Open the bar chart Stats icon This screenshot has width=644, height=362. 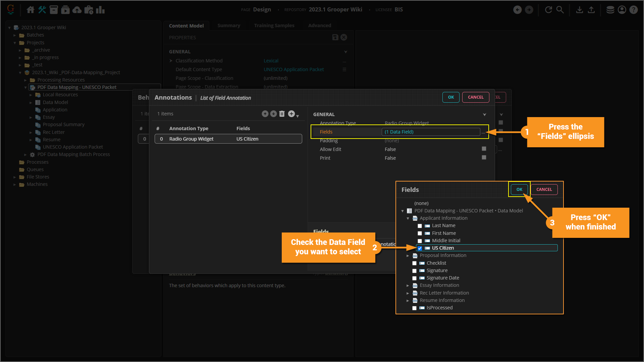coord(100,10)
